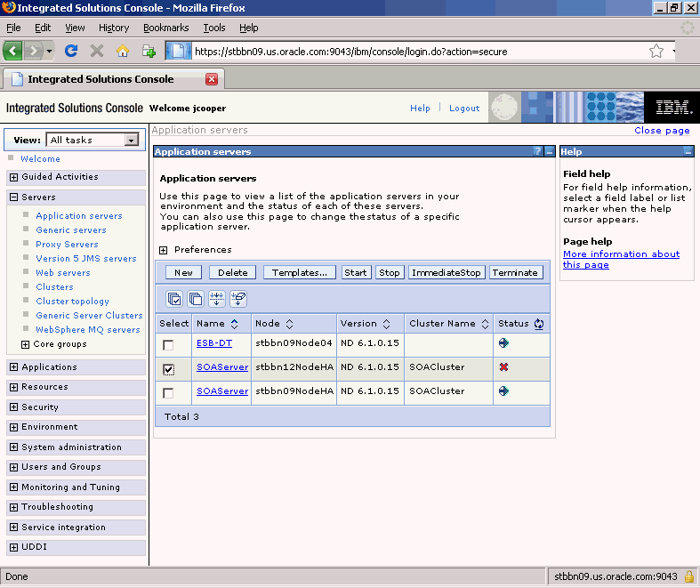Sort table by Node column arrows

pos(289,324)
